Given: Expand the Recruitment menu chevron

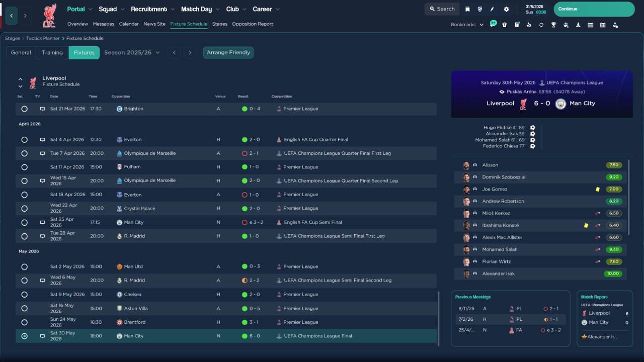Looking at the screenshot, I should point(173,9).
